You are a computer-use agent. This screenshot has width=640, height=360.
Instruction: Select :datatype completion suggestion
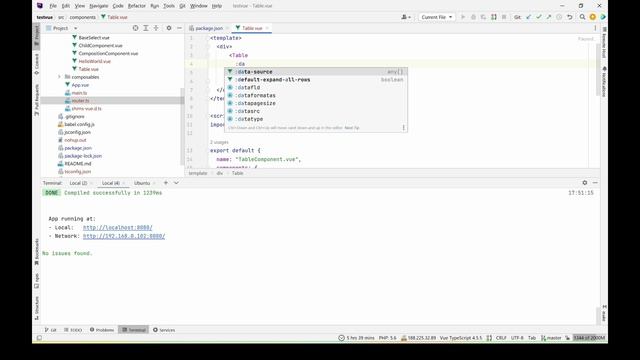coord(316,119)
